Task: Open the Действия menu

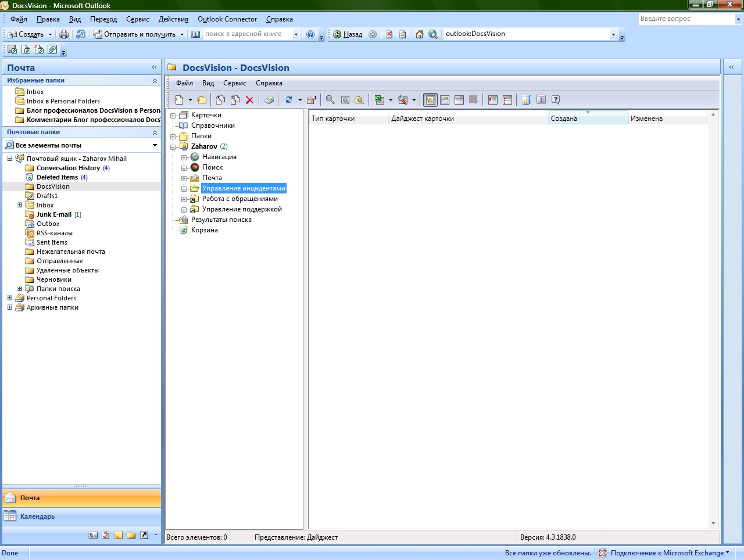Action: click(x=173, y=19)
